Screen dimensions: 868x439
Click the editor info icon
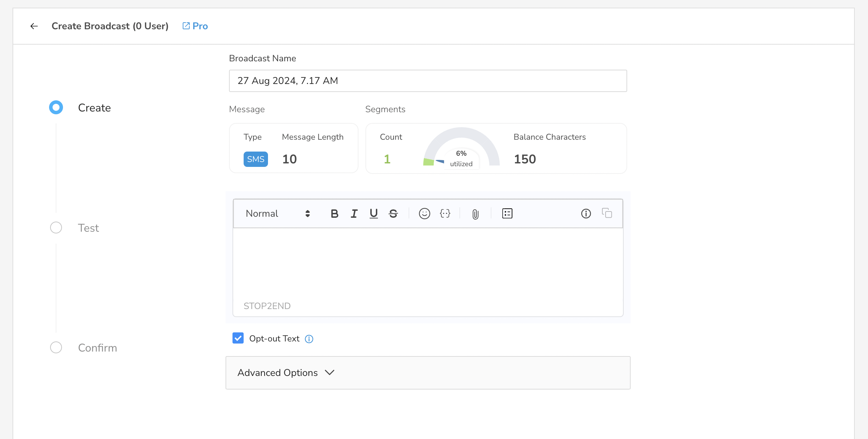click(586, 214)
